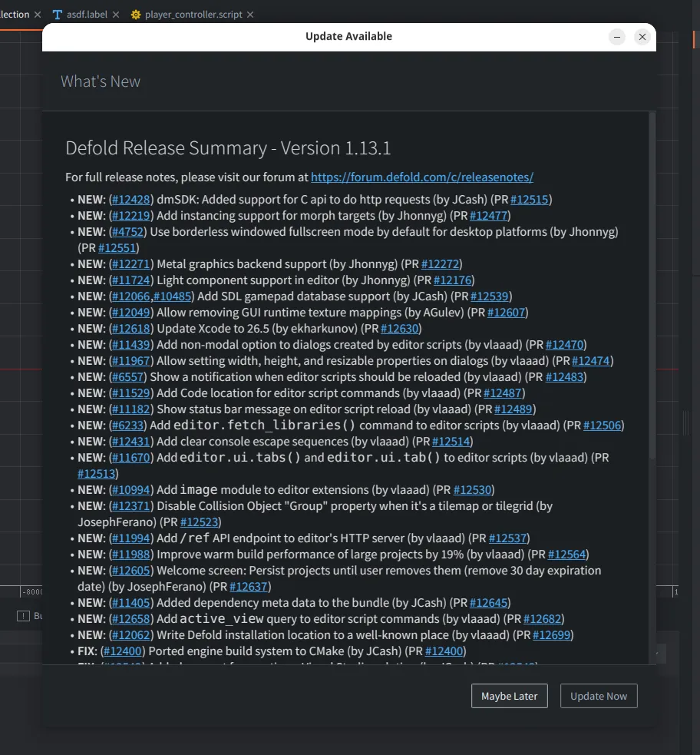Switch to the asdf.label tab
The image size is (700, 755).
87,15
